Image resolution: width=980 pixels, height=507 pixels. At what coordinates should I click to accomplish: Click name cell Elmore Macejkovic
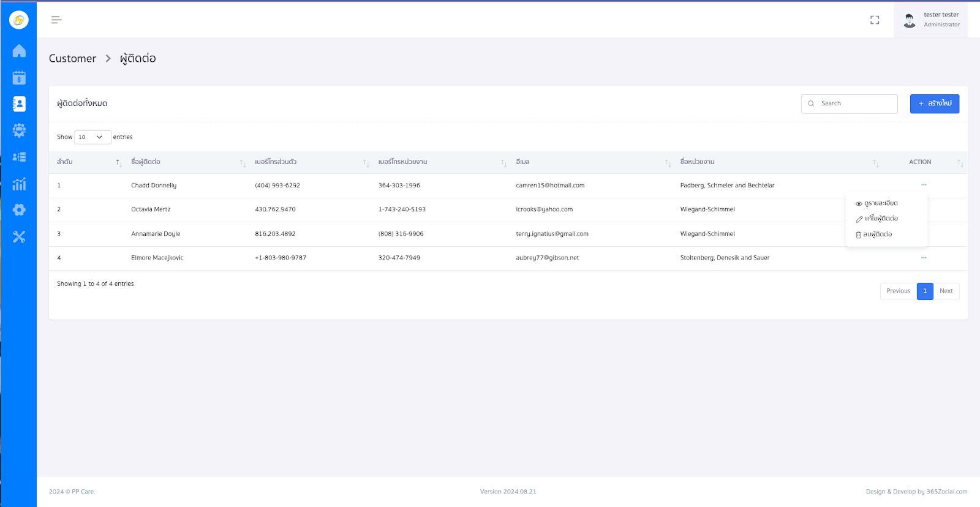157,258
